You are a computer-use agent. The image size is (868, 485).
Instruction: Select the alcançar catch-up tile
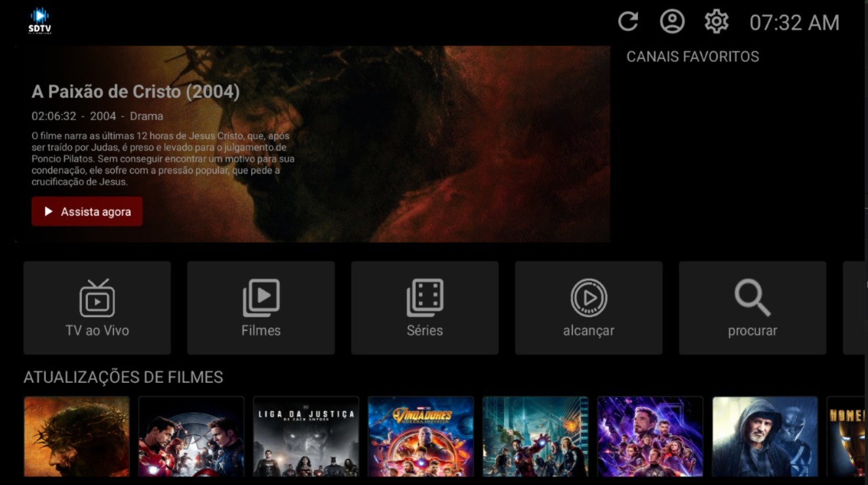point(589,308)
